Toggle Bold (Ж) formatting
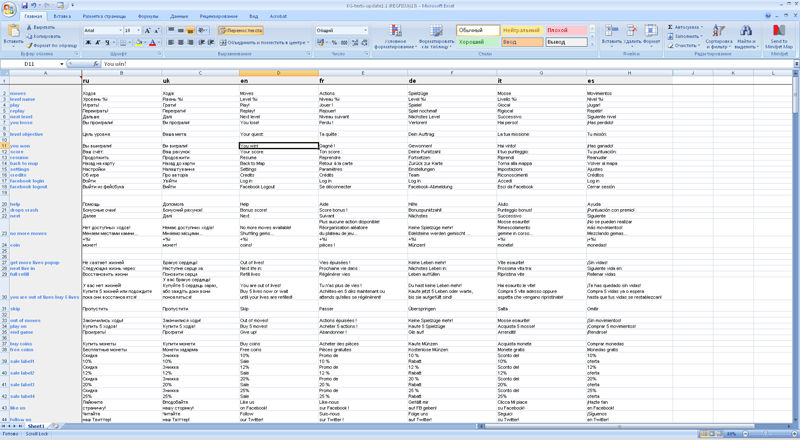The image size is (800, 440). click(x=88, y=43)
